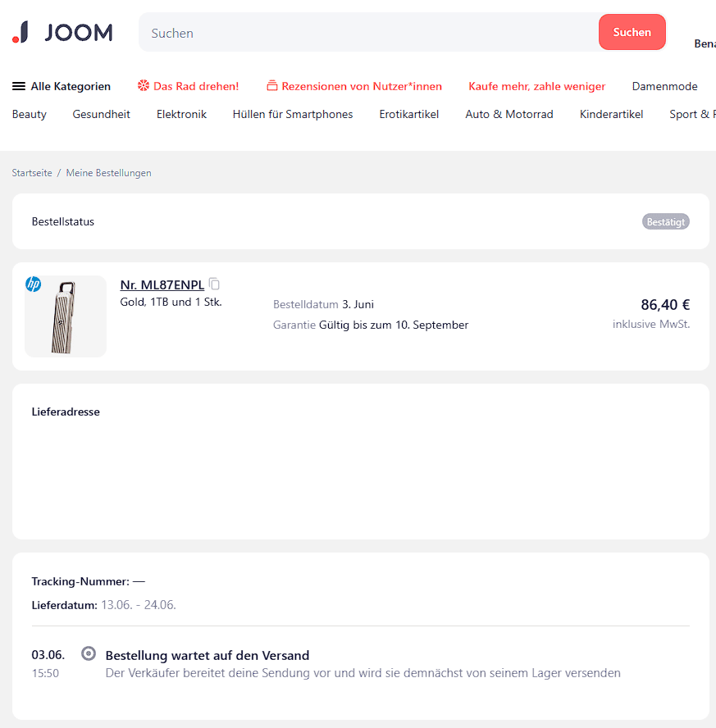Click timestamp 15:50 in tracking
Image resolution: width=716 pixels, height=728 pixels.
tap(45, 673)
